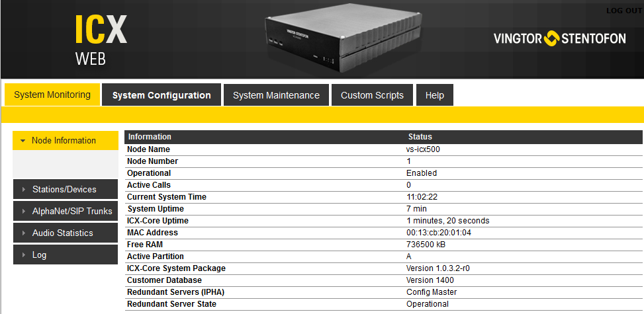Screen dimensions: 644x314
Task: Open the System Configuration tab
Action: click(161, 95)
